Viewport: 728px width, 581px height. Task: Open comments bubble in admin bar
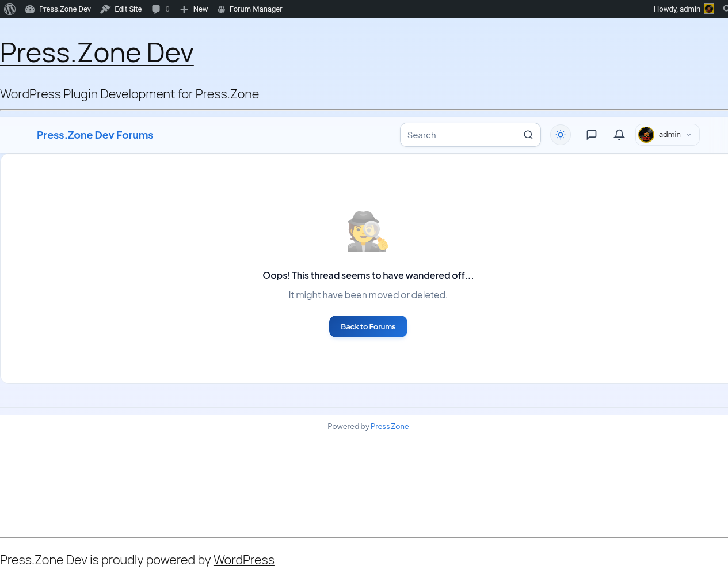(x=161, y=9)
